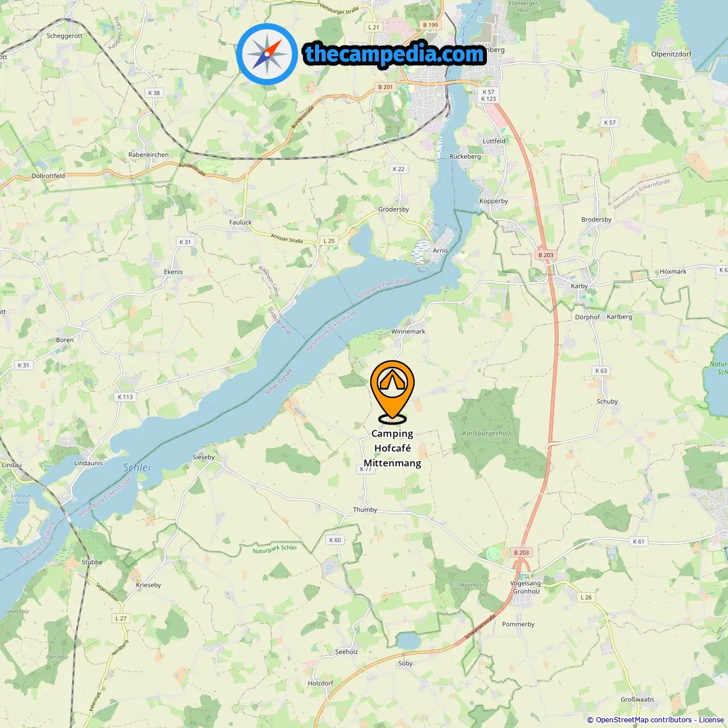
Task: Click the Vogelsang-Grünholz label
Action: (x=526, y=587)
